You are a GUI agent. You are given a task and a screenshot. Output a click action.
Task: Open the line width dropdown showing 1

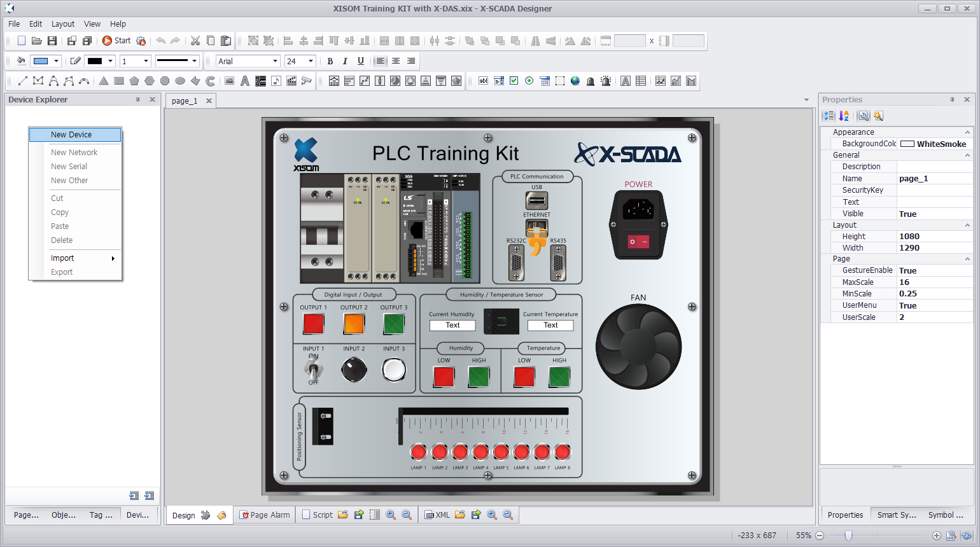[146, 61]
